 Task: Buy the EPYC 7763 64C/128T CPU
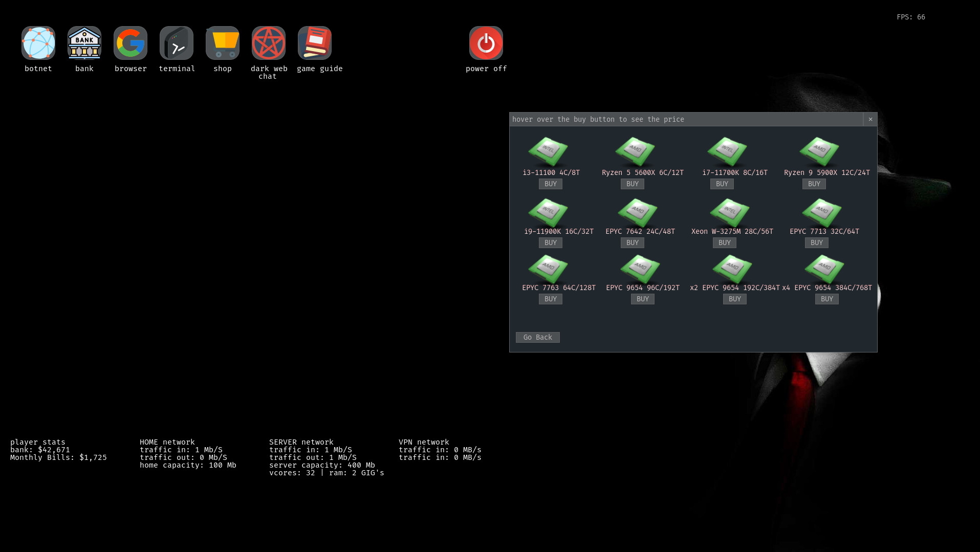click(x=550, y=299)
